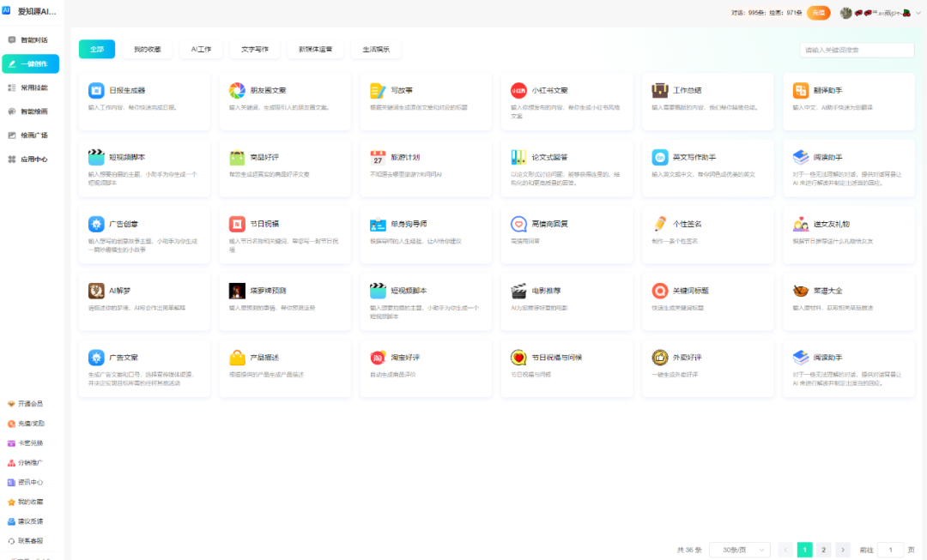The height and width of the screenshot is (560, 927).
Task: Switch to the 新媒体运营 tab
Action: (316, 49)
